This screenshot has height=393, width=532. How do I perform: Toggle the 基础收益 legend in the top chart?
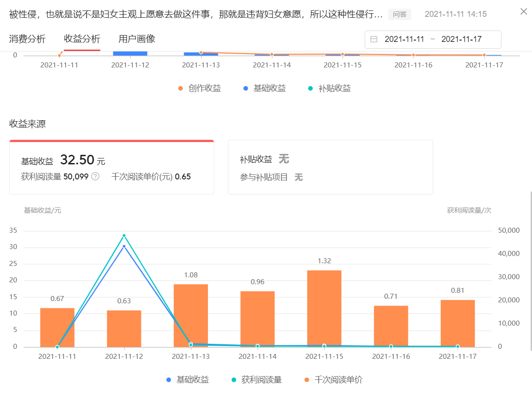pos(264,88)
